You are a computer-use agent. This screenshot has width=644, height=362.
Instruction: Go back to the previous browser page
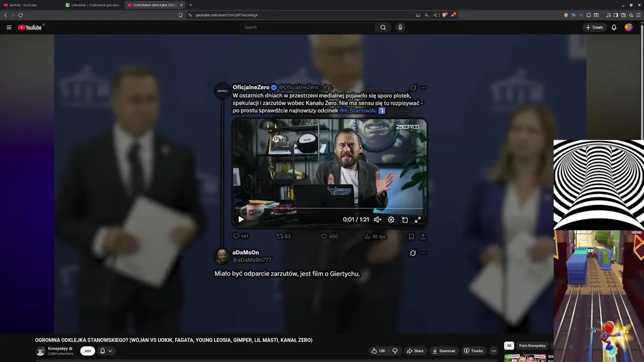pyautogui.click(x=6, y=15)
